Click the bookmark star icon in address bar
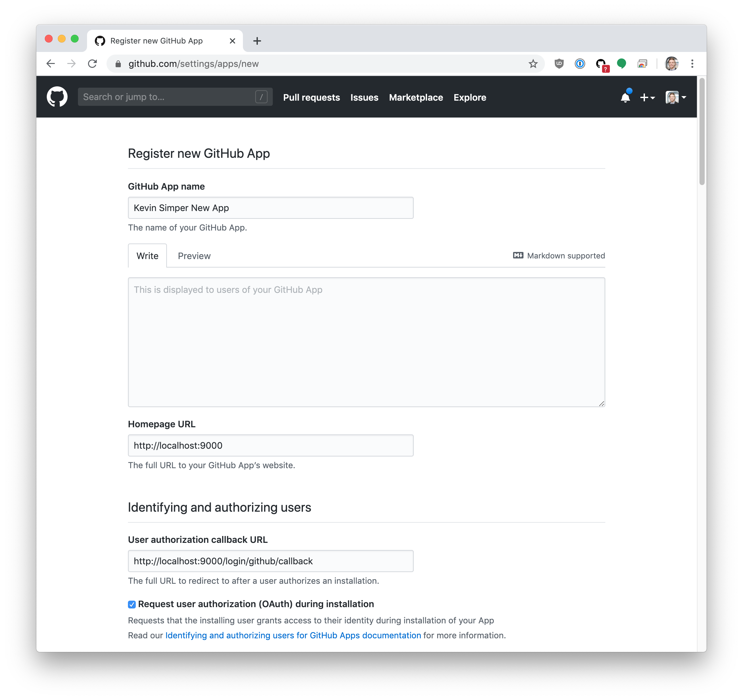The width and height of the screenshot is (743, 700). coord(534,64)
